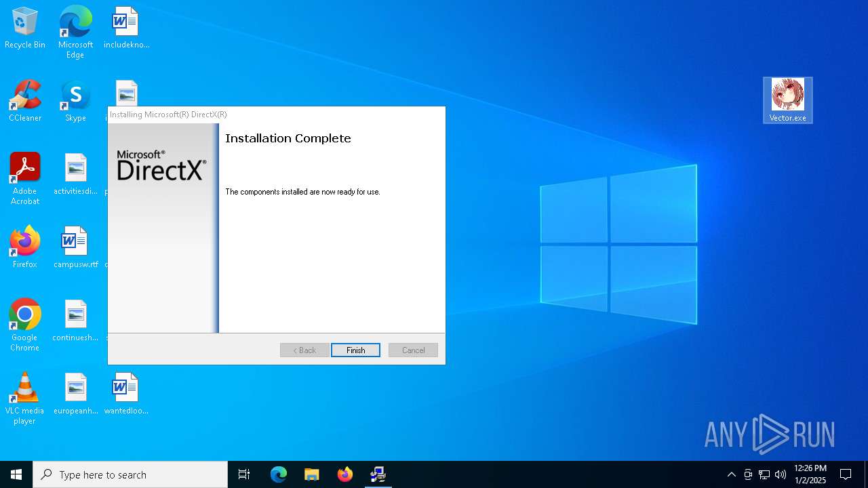Screen dimensions: 868x488
Task: Select the wantedloo... Word document
Action: click(126, 394)
